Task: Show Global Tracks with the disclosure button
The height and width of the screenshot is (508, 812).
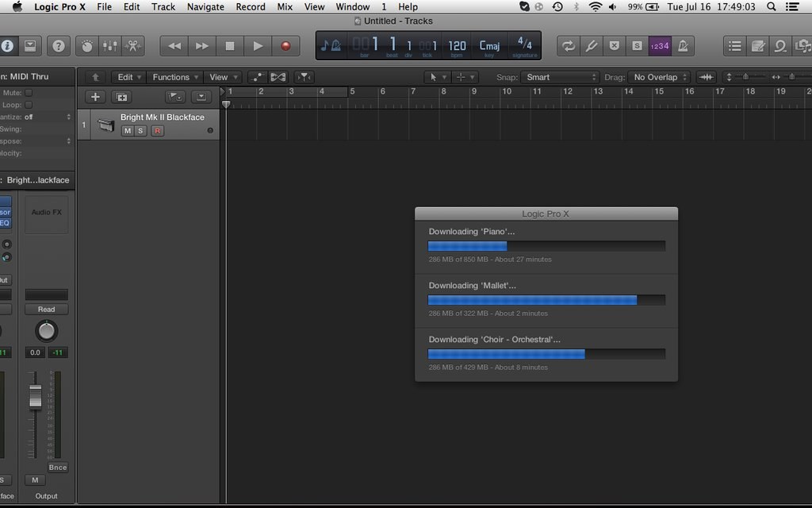Action: 201,97
